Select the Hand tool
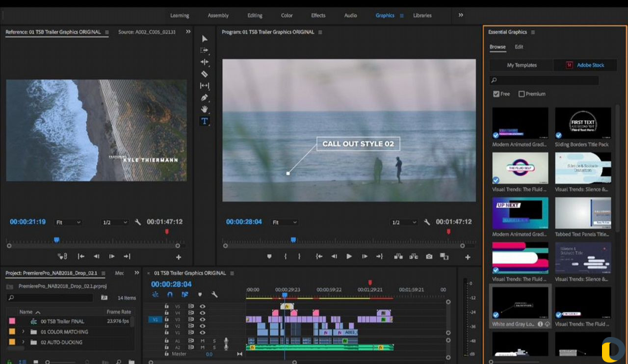 point(205,109)
